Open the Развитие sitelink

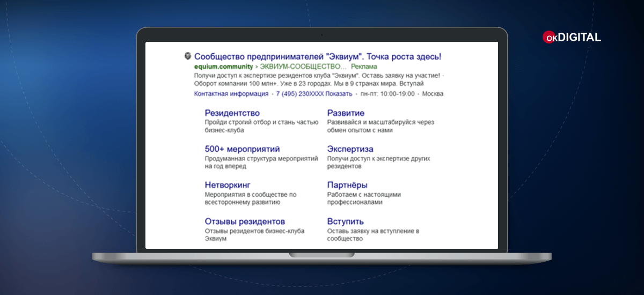(x=346, y=113)
